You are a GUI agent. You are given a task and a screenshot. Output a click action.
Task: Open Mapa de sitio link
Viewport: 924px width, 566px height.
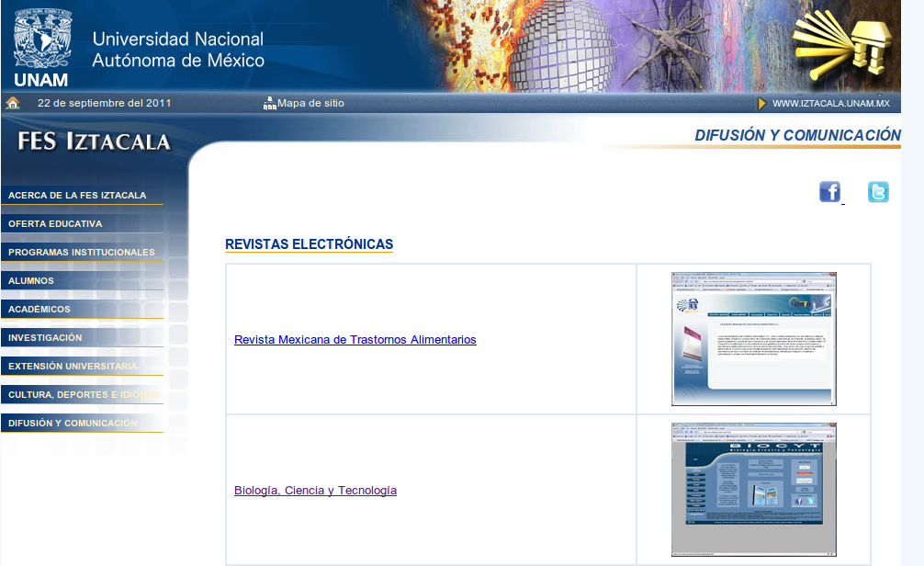tap(310, 103)
